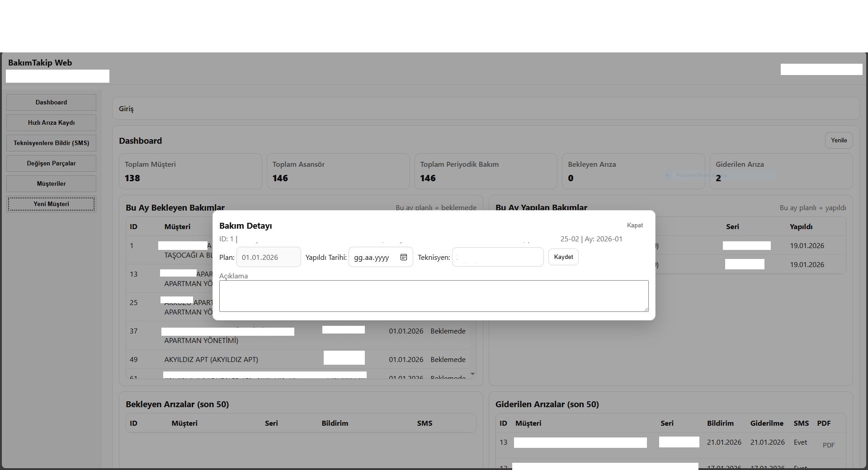Choose Yeni Müşteri from the sidebar
Screen dimensions: 868x470
pos(51,204)
